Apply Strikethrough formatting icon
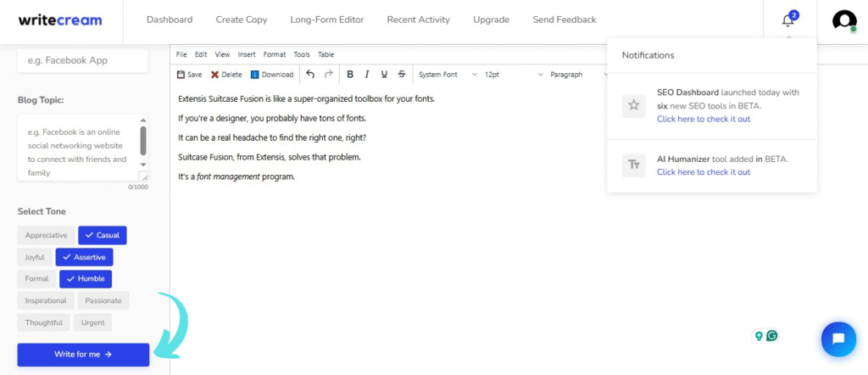 (402, 75)
